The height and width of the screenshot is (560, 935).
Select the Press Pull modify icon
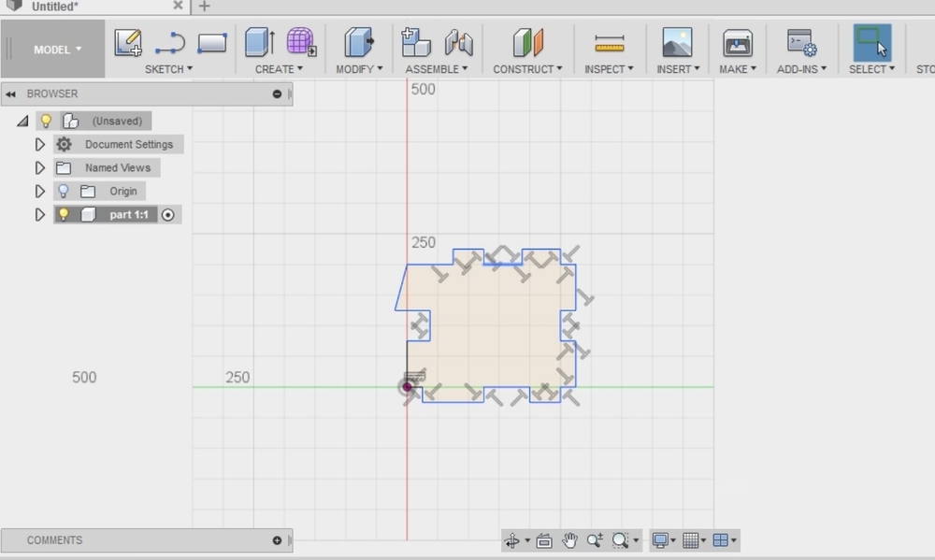(359, 43)
